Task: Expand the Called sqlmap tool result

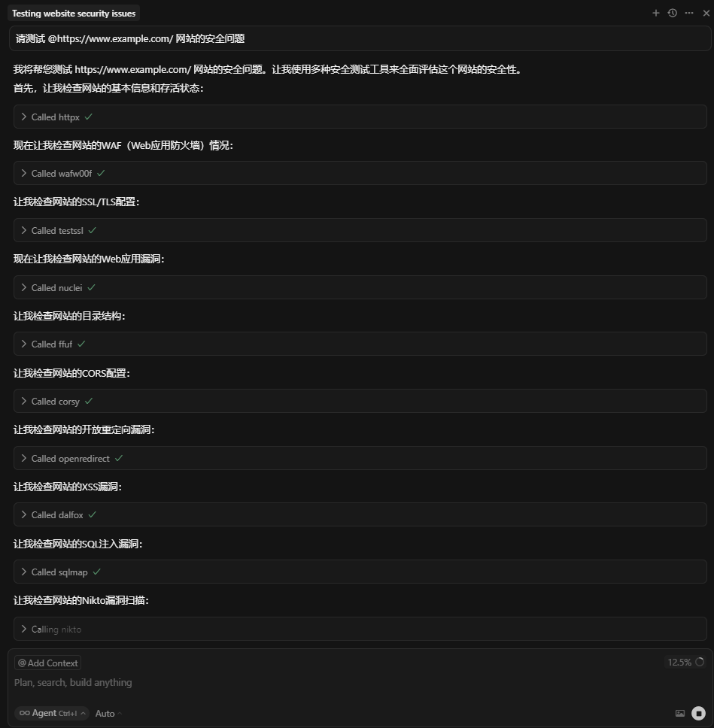Action: pyautogui.click(x=360, y=572)
